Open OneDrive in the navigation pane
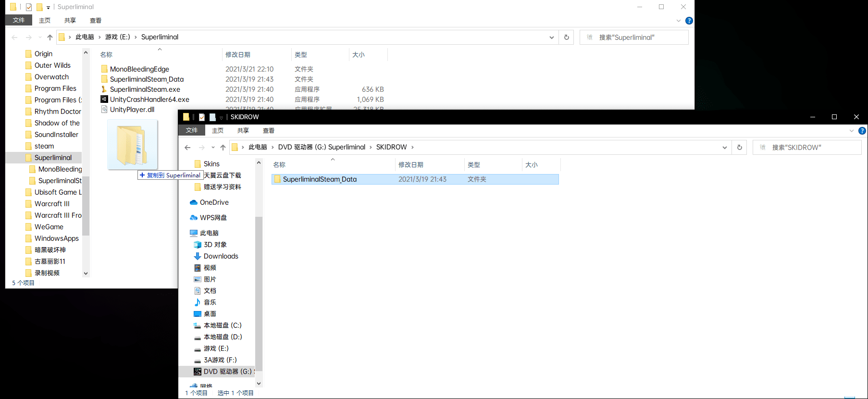The image size is (868, 399). 209,202
